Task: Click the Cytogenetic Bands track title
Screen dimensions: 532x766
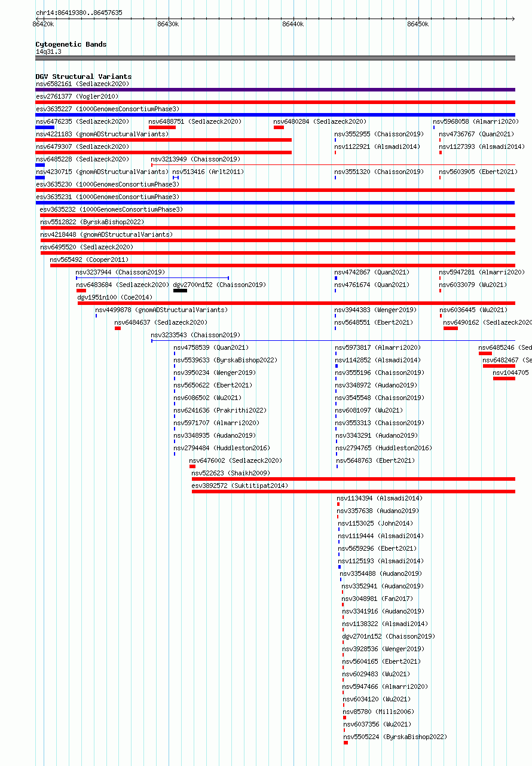Action: pos(71,44)
